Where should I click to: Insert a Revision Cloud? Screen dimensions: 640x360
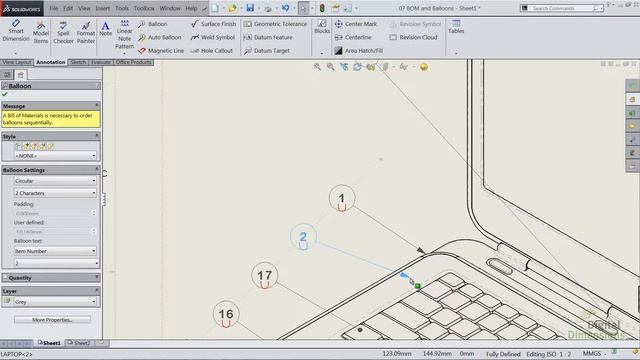(413, 37)
